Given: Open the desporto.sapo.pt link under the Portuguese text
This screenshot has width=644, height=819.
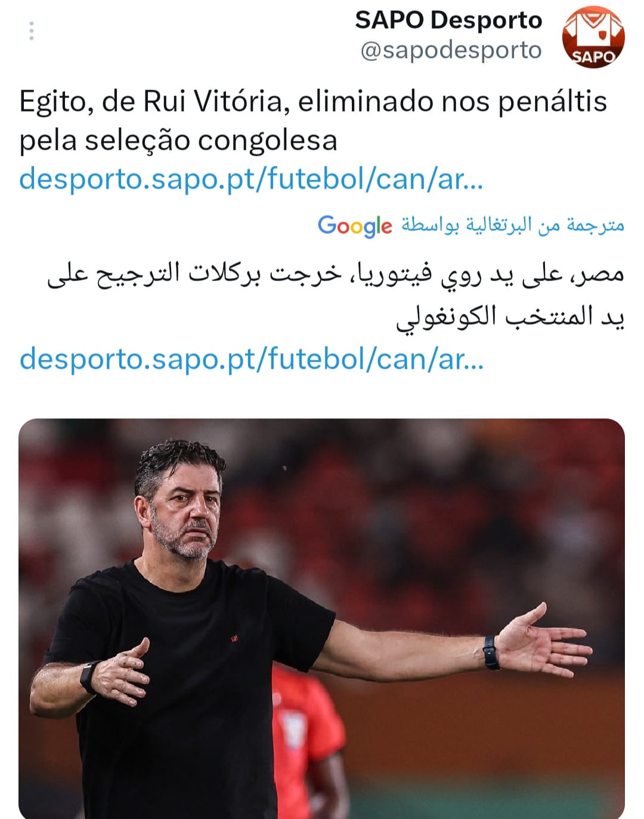Looking at the screenshot, I should point(251,179).
